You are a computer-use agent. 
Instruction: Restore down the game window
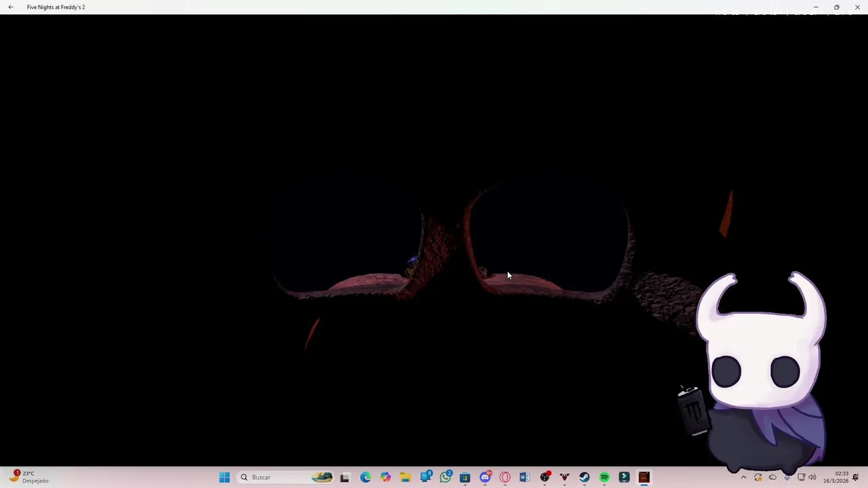click(x=837, y=7)
